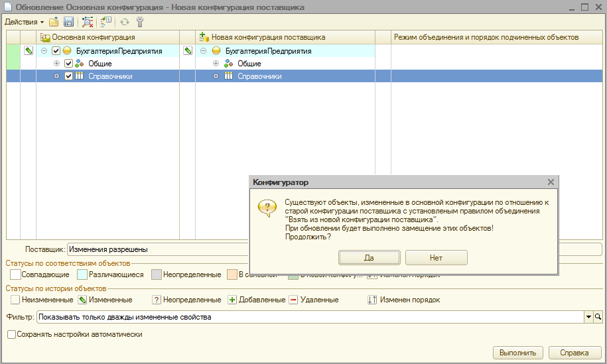Uncheck the Общие checkbox in left tree
The height and width of the screenshot is (364, 607).
pyautogui.click(x=68, y=64)
